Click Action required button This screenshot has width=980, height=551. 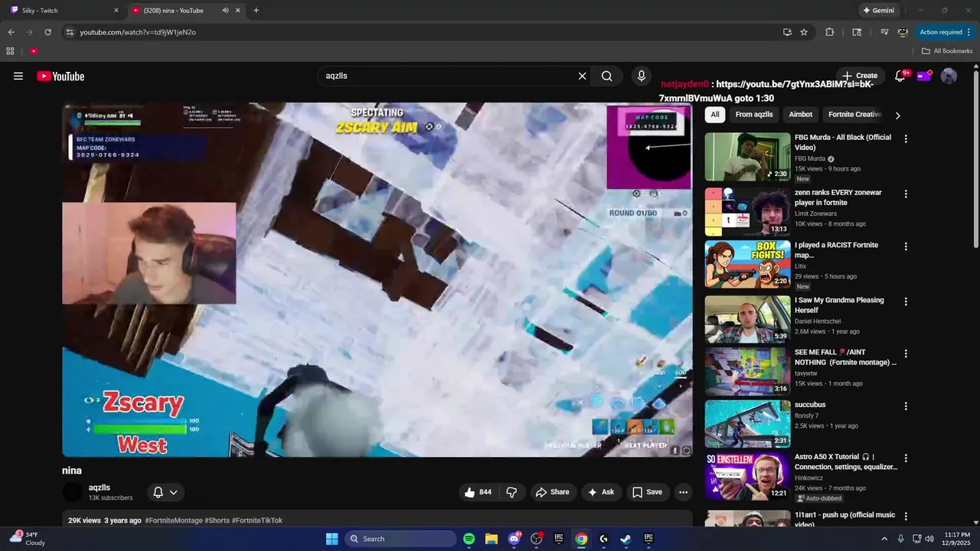pos(941,32)
